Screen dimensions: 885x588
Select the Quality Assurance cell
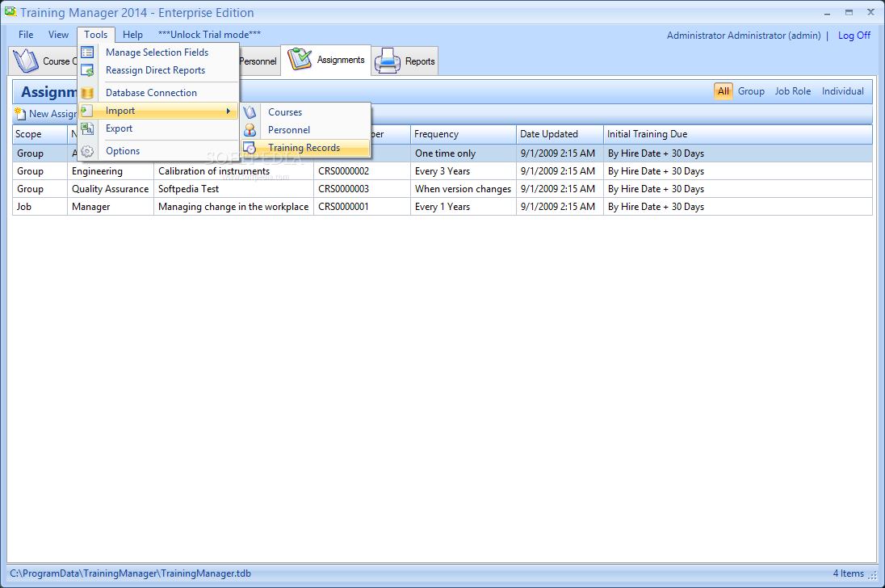(110, 189)
